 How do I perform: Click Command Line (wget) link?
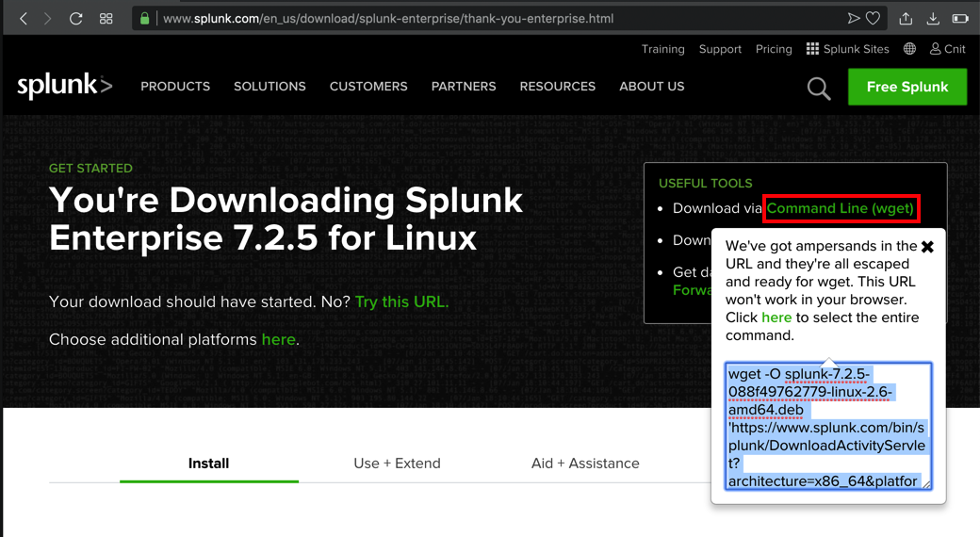click(840, 209)
